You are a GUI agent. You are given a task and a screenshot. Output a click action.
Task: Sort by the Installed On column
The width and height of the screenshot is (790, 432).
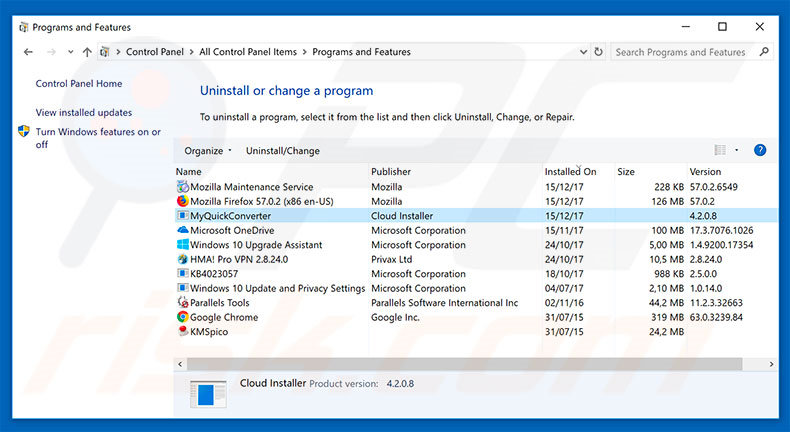click(x=570, y=172)
